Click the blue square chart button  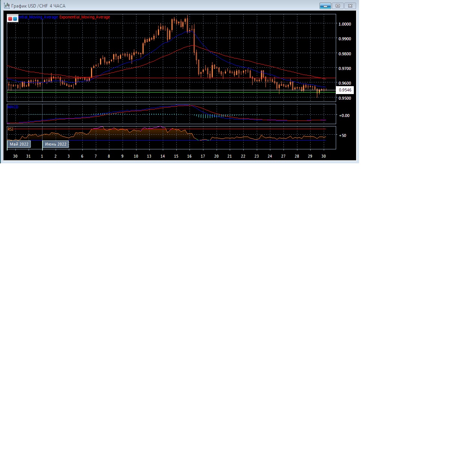(15, 18)
